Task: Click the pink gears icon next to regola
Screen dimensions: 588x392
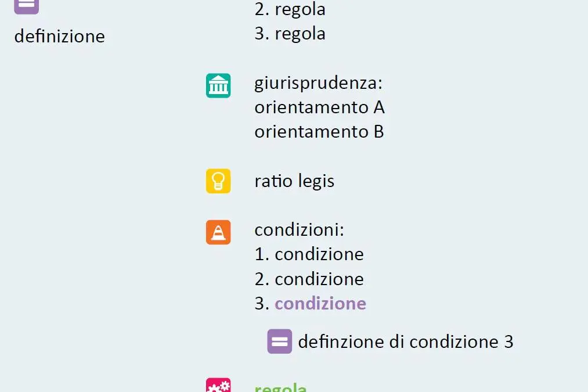Action: tap(218, 385)
